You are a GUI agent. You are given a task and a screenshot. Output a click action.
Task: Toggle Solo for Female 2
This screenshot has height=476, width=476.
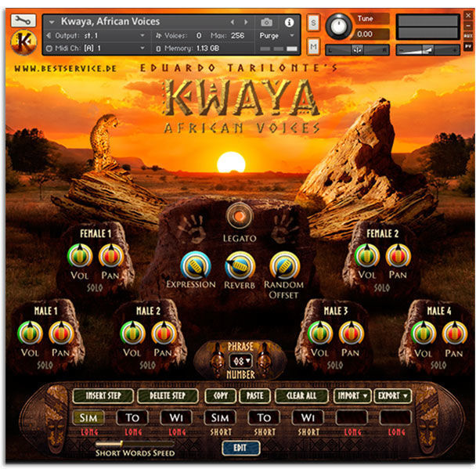(381, 288)
